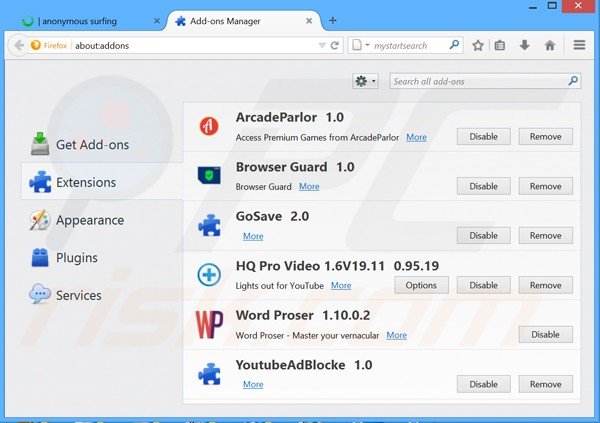
Task: Click the Lights out for YouTube description
Action: coord(280,286)
